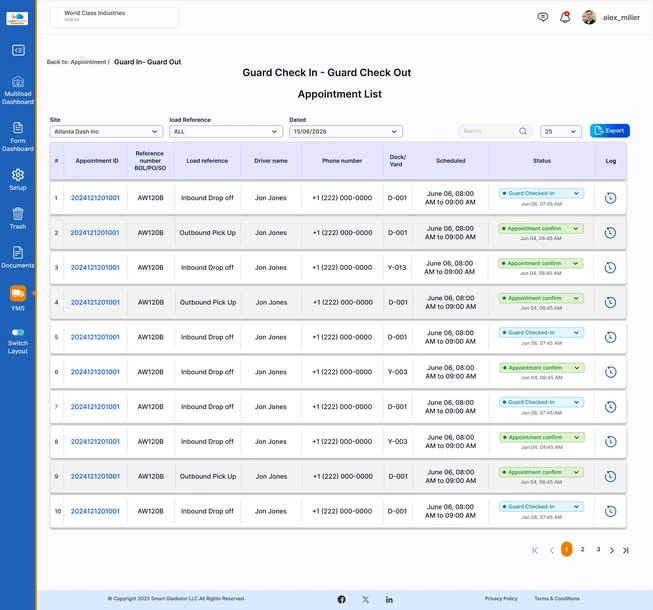Go to page 3
Viewport: 653px width, 610px height.
[598, 549]
